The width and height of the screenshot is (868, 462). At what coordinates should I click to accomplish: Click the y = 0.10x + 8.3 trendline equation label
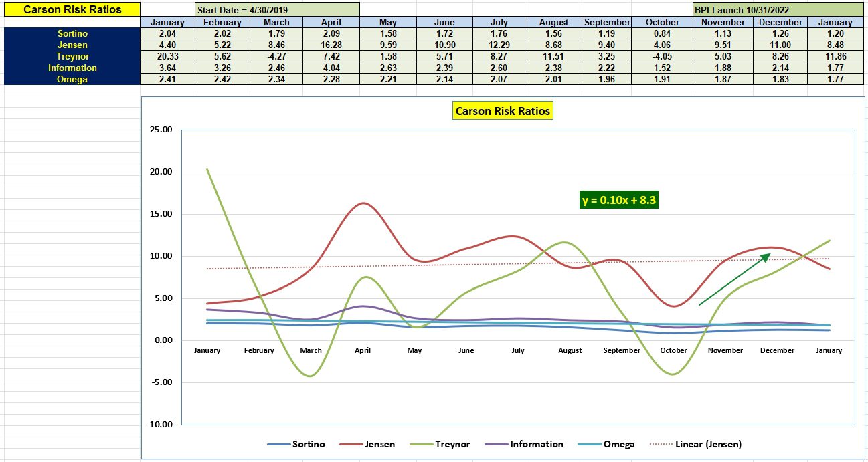tap(619, 200)
